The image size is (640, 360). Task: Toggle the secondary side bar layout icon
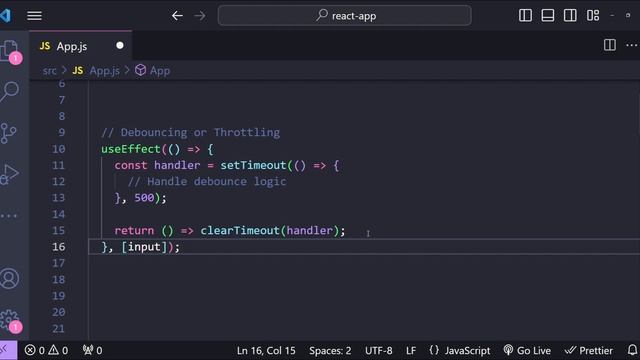click(570, 16)
